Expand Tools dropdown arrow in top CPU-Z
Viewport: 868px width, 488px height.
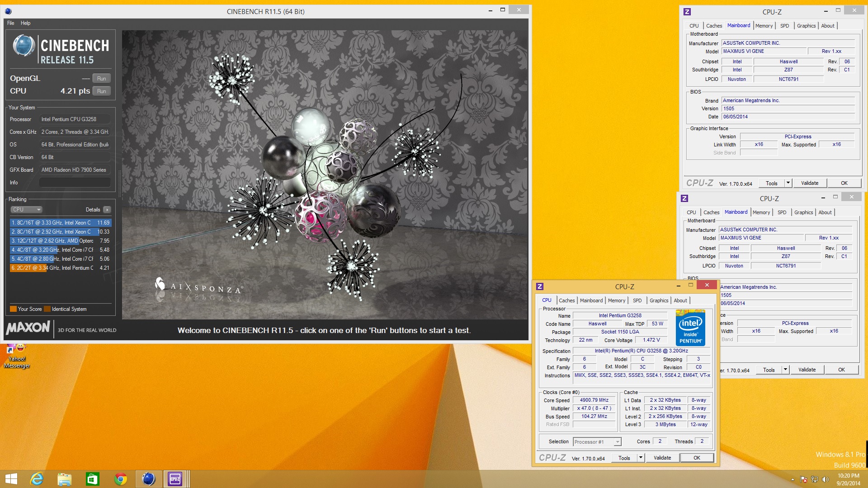click(788, 183)
